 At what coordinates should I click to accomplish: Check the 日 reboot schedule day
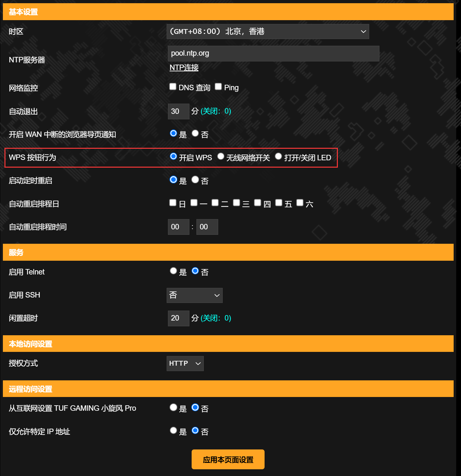point(173,203)
